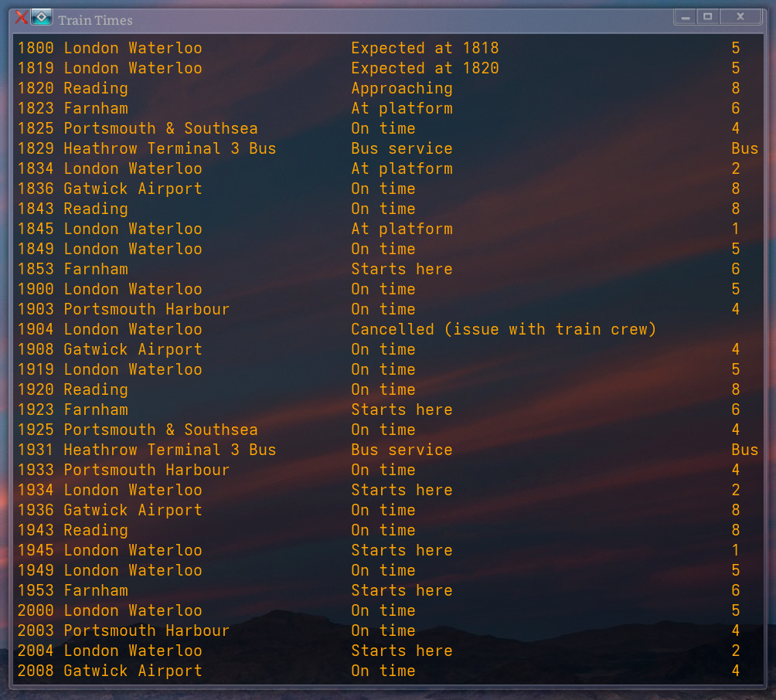Image resolution: width=776 pixels, height=700 pixels.
Task: Select 1825 Portsmouth & Southsea row
Action: tap(388, 128)
